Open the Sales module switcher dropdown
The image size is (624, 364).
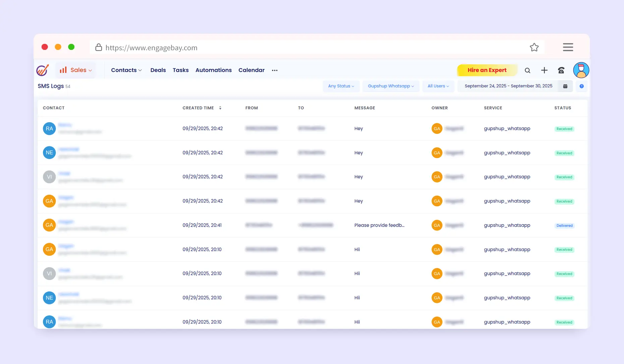pyautogui.click(x=76, y=70)
